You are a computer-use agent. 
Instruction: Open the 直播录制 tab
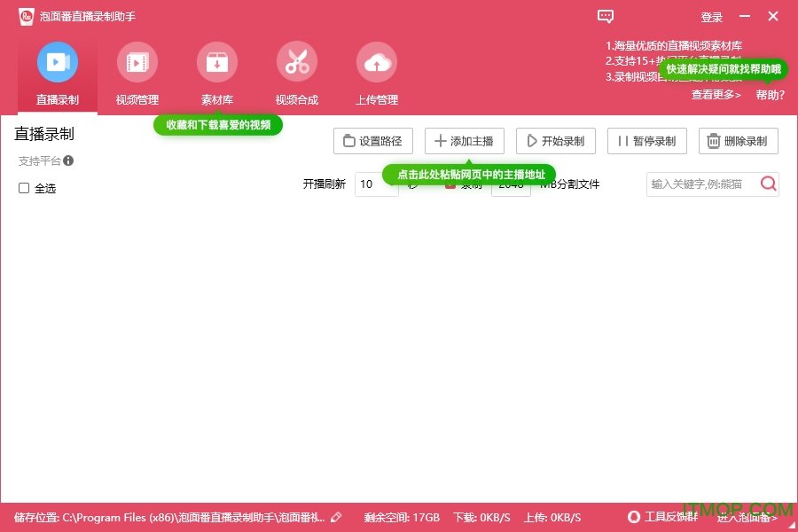click(x=58, y=74)
